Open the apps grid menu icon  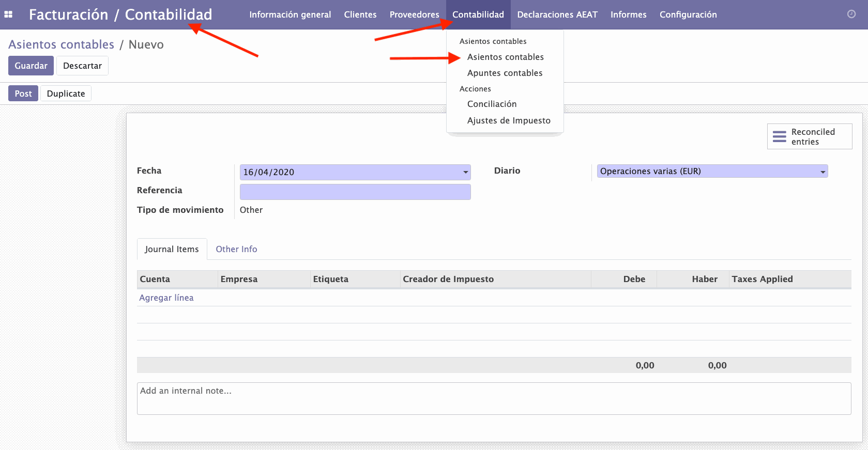coord(8,14)
